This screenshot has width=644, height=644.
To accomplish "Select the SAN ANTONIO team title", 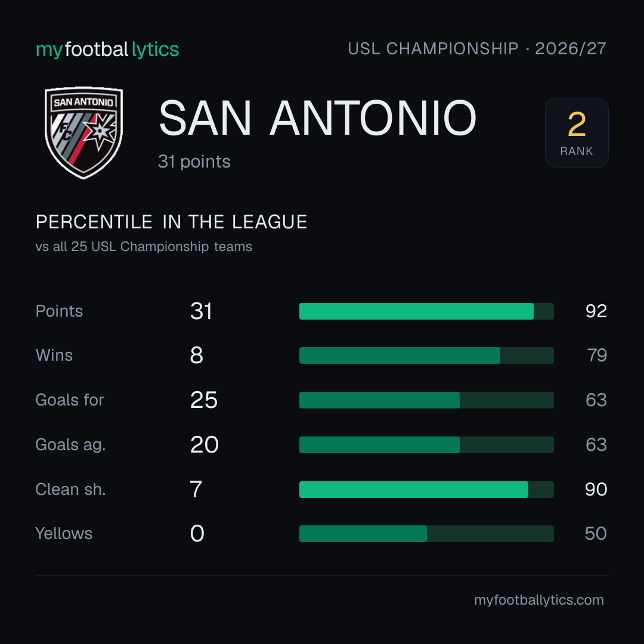I will pos(317,118).
